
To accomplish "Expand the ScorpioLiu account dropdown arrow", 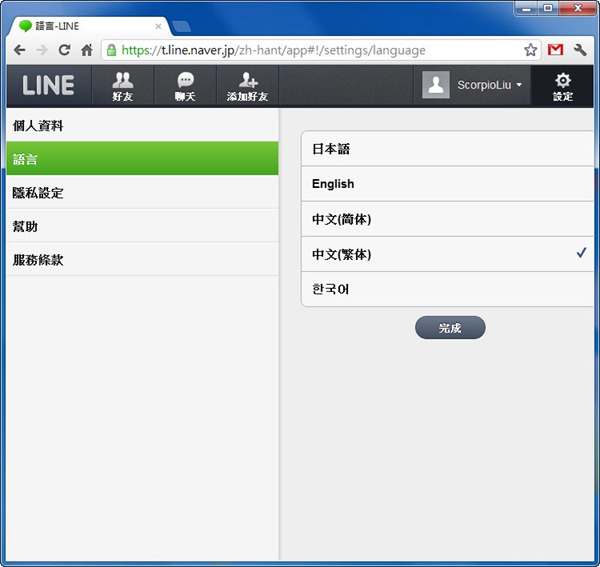I will [519, 85].
